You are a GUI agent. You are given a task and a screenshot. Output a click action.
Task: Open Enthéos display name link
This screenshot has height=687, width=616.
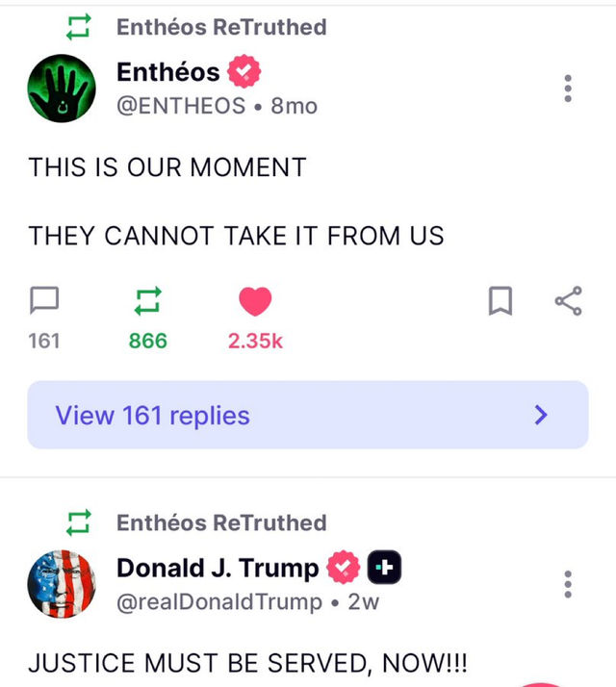tap(168, 72)
